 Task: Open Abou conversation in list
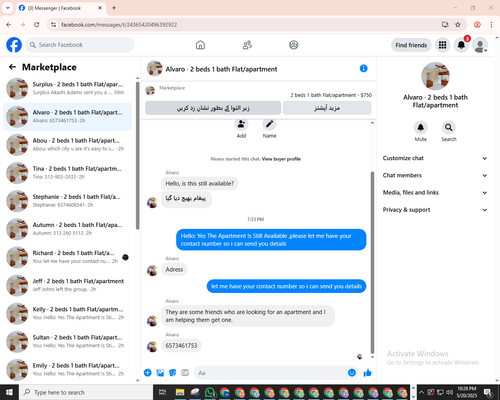(68, 145)
